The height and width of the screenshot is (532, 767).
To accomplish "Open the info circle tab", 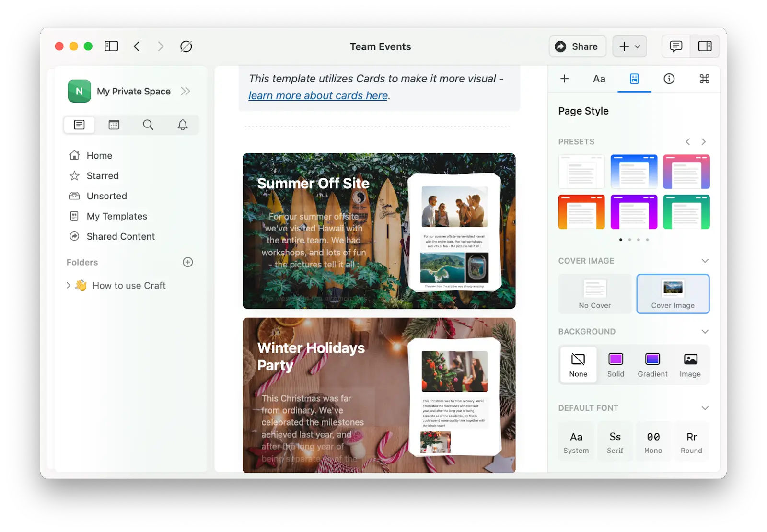I will 669,79.
